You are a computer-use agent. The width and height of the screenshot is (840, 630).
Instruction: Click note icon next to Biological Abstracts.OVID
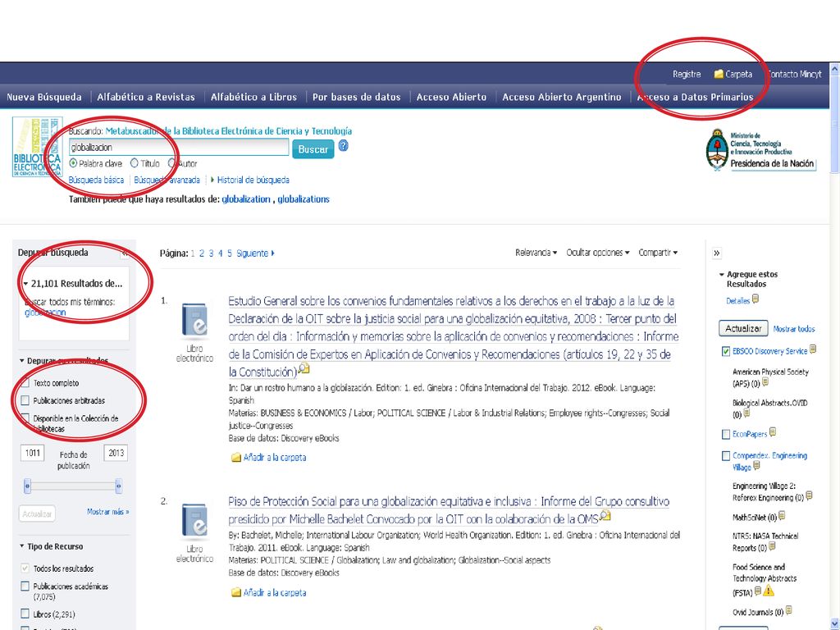point(746,413)
